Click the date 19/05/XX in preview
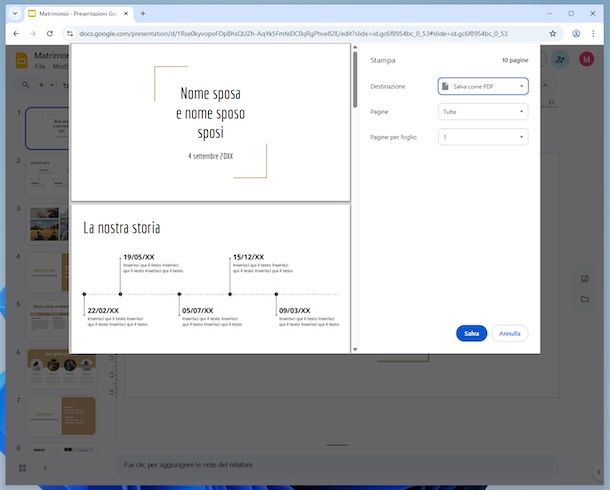The height and width of the screenshot is (490, 610). (x=139, y=257)
